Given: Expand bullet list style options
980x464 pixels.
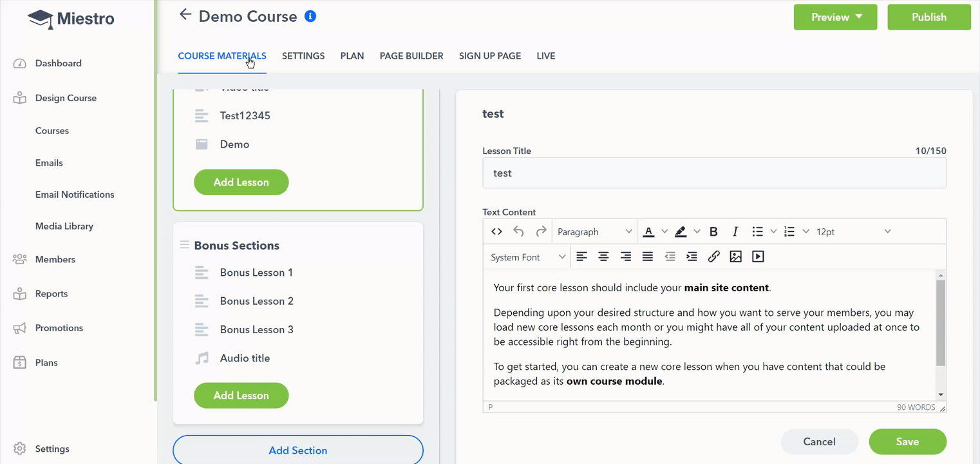Looking at the screenshot, I should [x=773, y=231].
